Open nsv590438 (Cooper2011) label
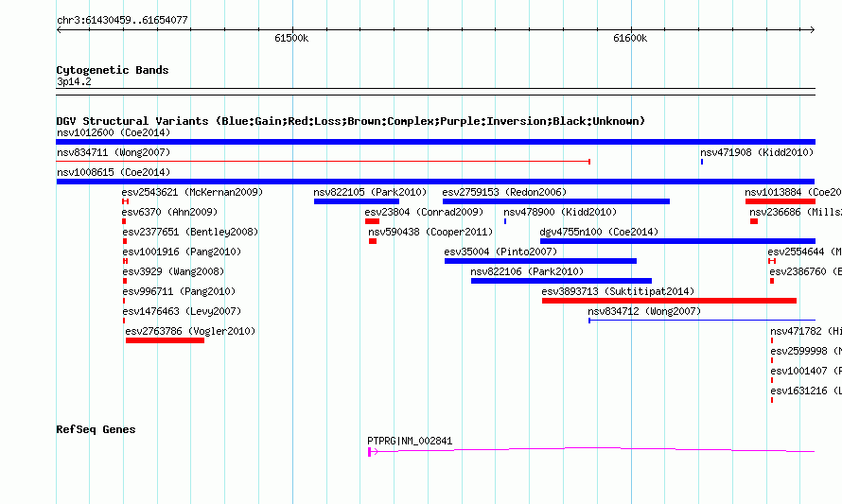Viewport: 842px width, 504px height. [x=430, y=232]
